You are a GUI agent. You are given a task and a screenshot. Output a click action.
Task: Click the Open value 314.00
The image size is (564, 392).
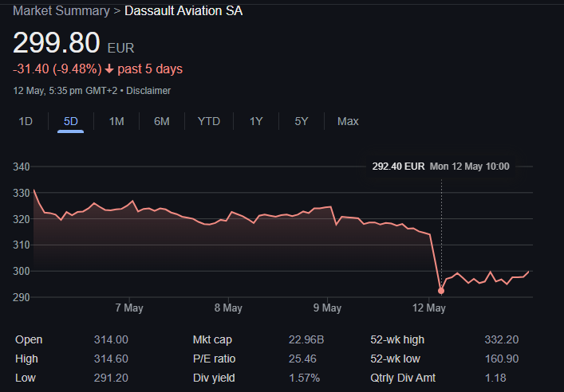pyautogui.click(x=111, y=339)
